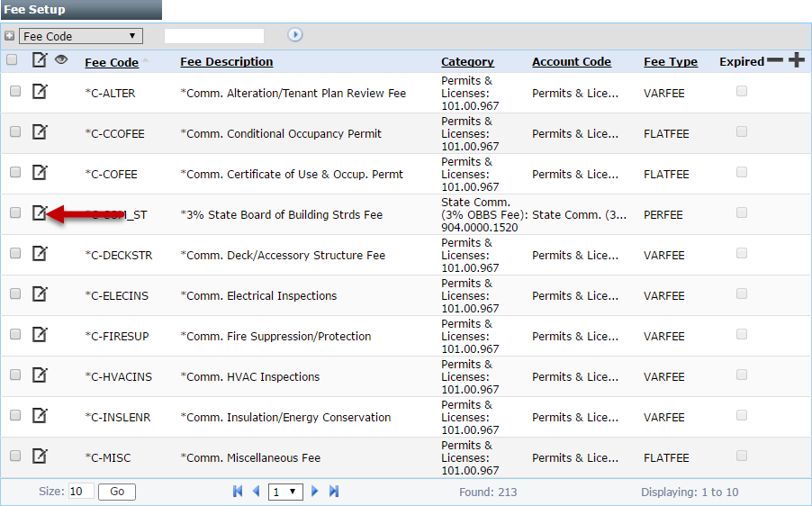
Task: Jump to first page of results
Action: [238, 491]
